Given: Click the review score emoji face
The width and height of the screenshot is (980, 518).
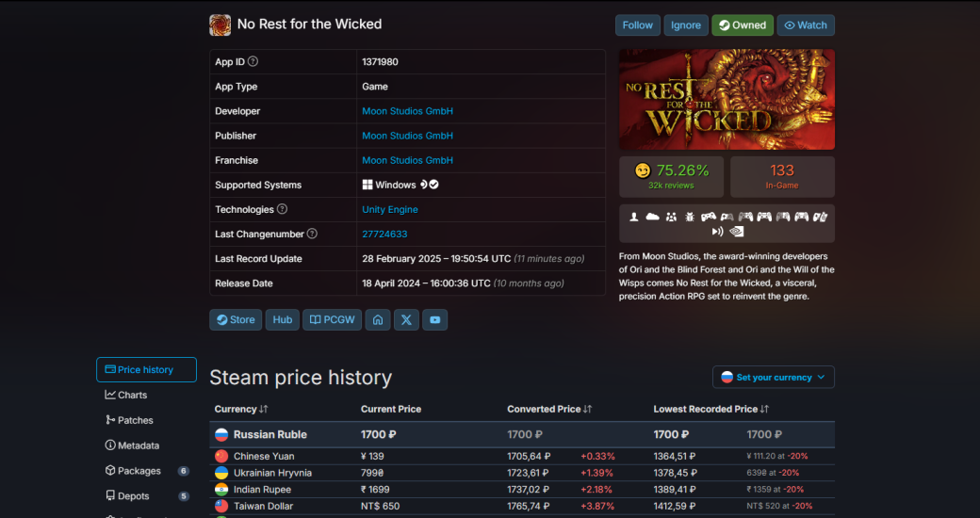Looking at the screenshot, I should click(x=642, y=170).
